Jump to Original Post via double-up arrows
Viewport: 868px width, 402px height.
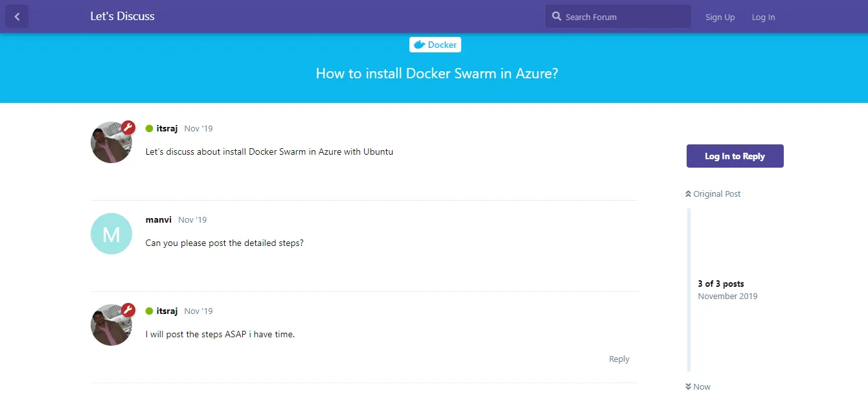click(713, 194)
